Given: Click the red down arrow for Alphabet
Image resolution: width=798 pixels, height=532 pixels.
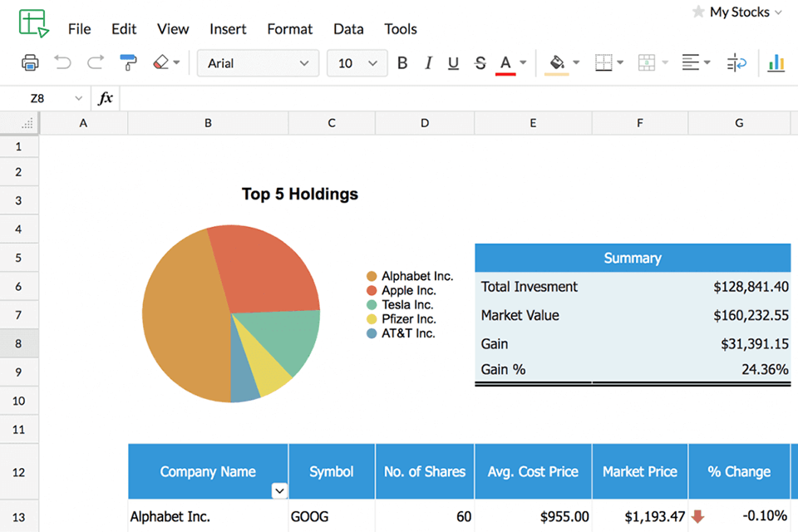Looking at the screenshot, I should point(697,517).
